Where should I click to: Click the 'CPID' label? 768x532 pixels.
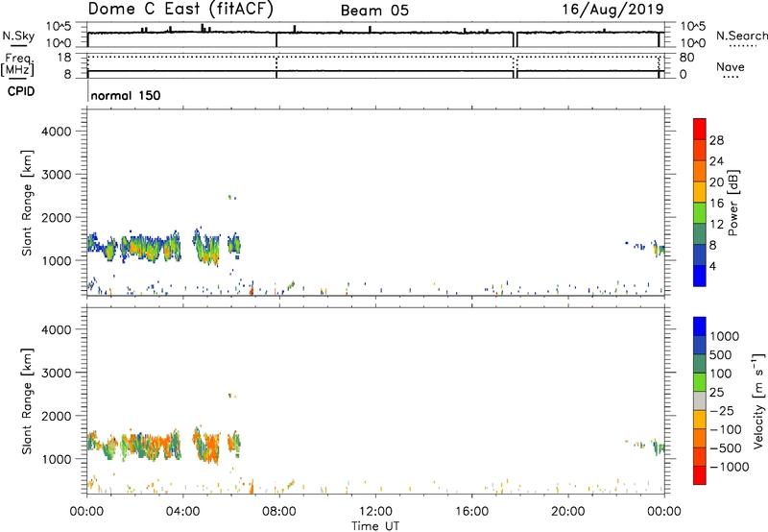point(21,91)
